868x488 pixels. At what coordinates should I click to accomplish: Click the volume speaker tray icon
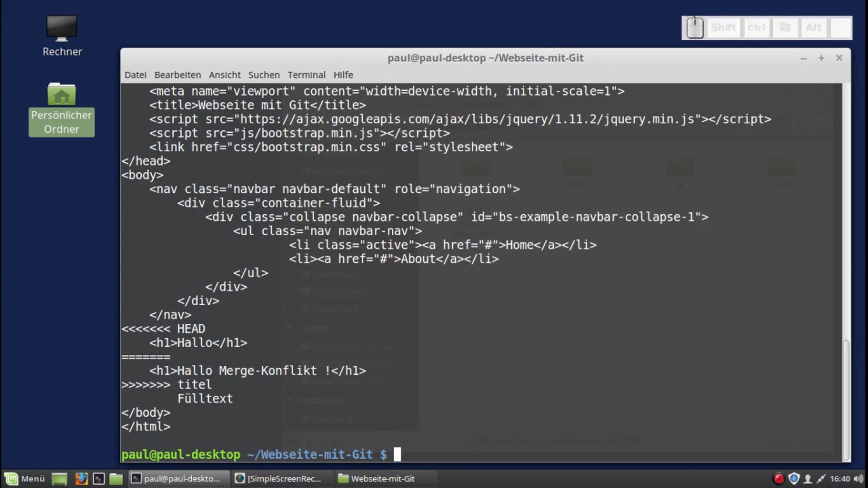858,479
